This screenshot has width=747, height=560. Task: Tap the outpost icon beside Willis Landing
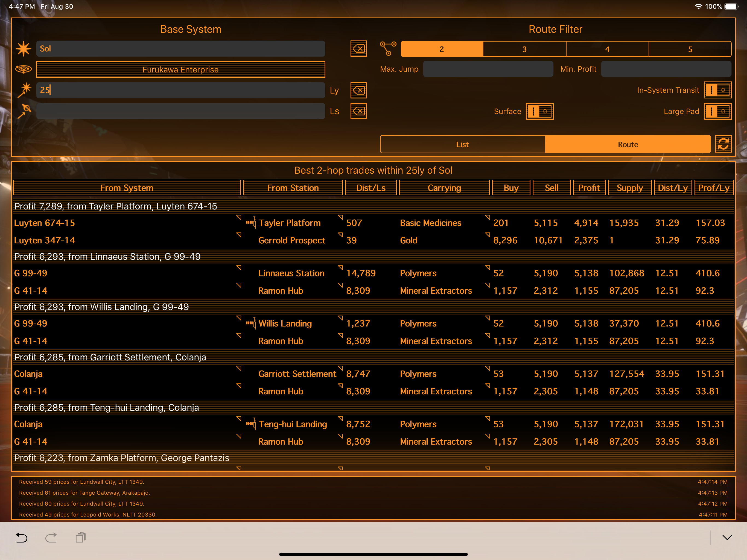[x=251, y=323]
